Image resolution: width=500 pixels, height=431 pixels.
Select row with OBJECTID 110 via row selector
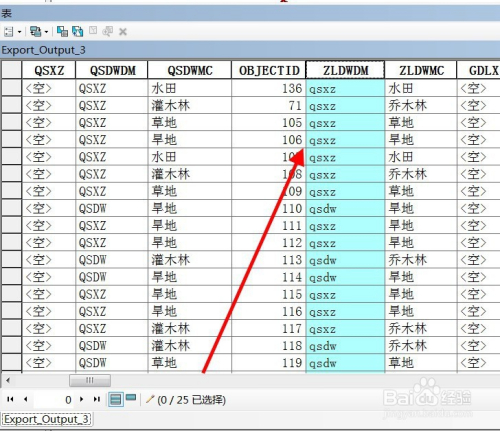click(x=11, y=208)
